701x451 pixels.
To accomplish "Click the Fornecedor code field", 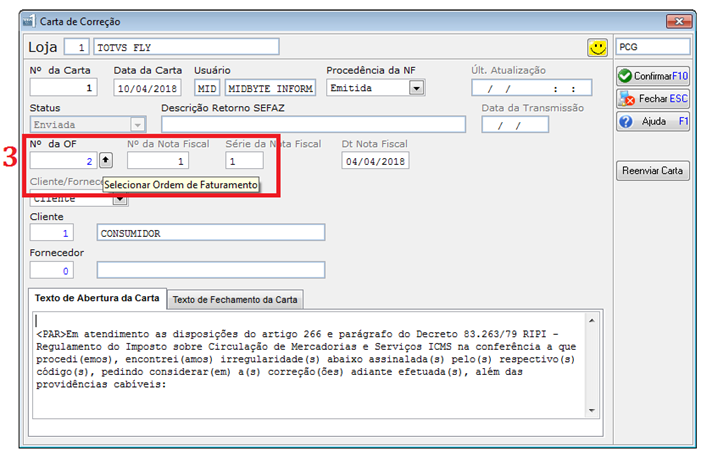I will click(x=51, y=270).
